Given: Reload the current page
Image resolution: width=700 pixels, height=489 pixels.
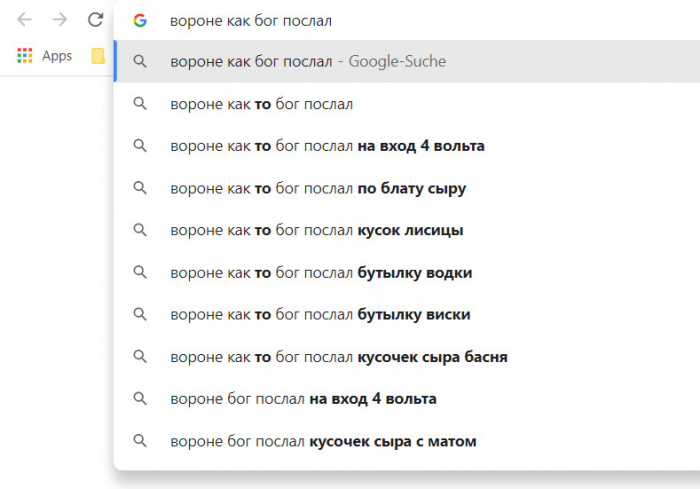Looking at the screenshot, I should 96,19.
